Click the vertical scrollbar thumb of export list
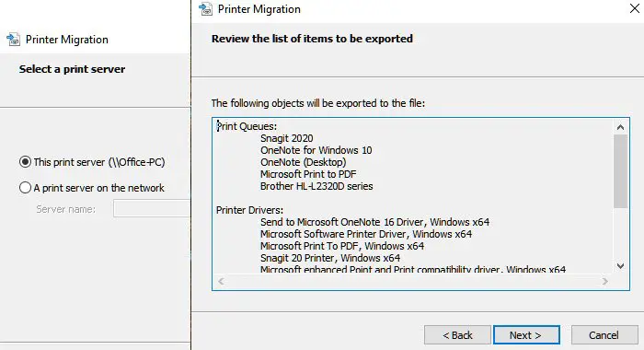The height and width of the screenshot is (350, 644). (621, 171)
